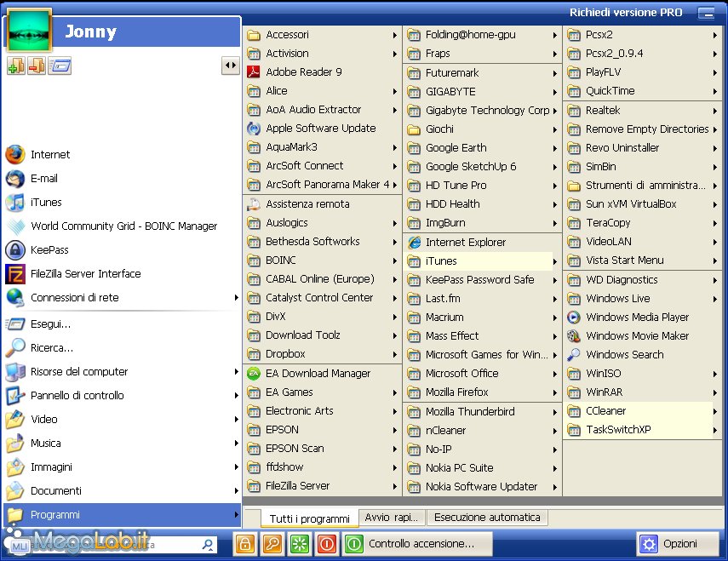Open the Internet Explorer icon
The width and height of the screenshot is (728, 561).
click(x=414, y=243)
